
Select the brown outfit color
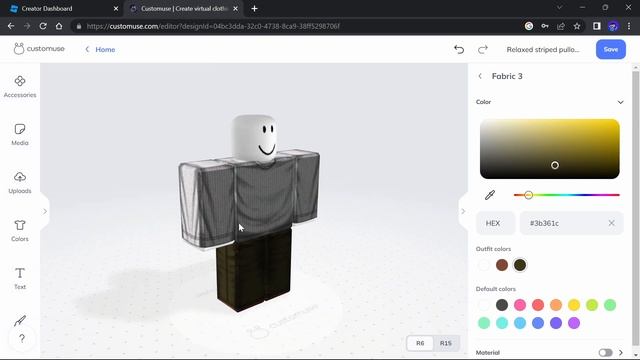click(x=502, y=265)
